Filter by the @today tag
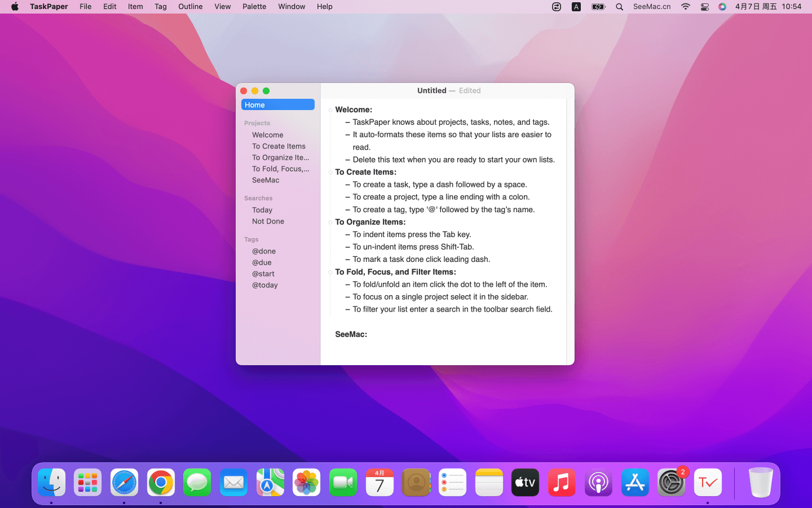This screenshot has width=812, height=508. click(264, 285)
